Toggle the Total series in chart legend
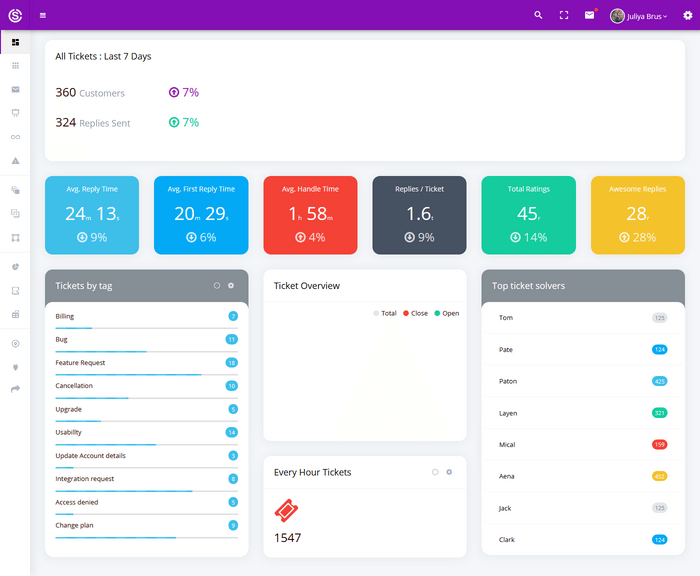 click(x=385, y=313)
